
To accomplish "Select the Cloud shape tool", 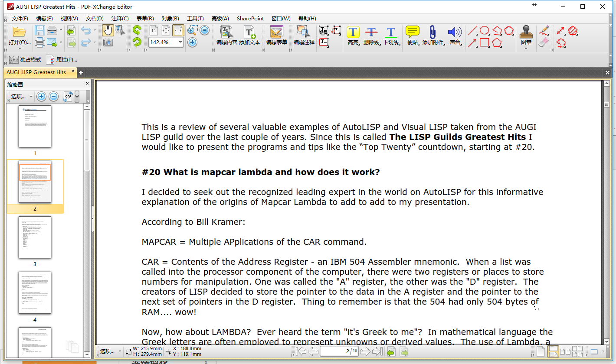I will click(x=509, y=30).
